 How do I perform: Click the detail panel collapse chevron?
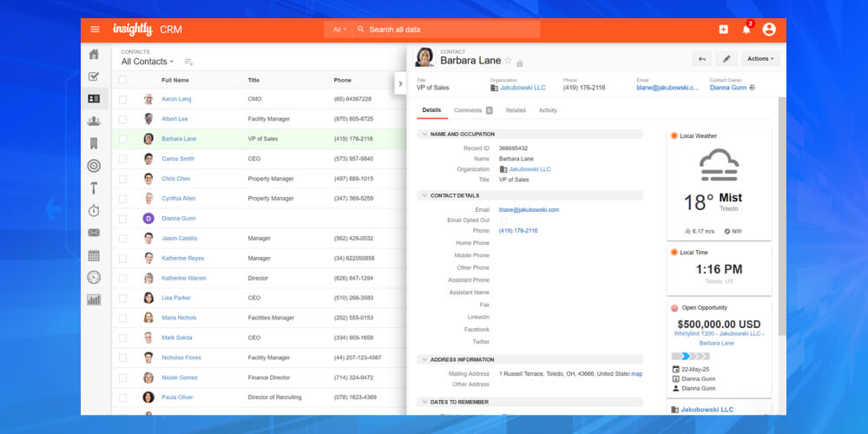pos(400,83)
